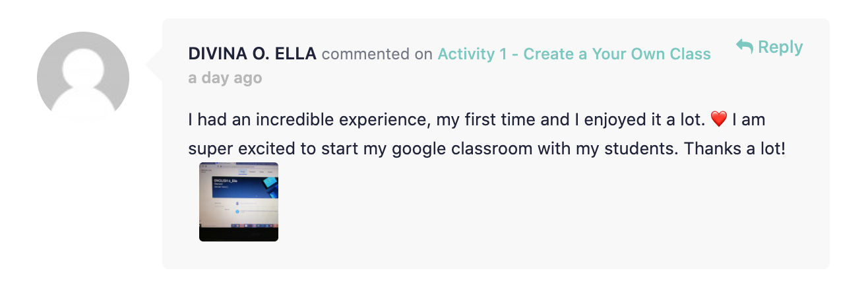This screenshot has height=285, width=868.
Task: Click the phrase 'Thanks a lot!'
Action: click(x=735, y=149)
